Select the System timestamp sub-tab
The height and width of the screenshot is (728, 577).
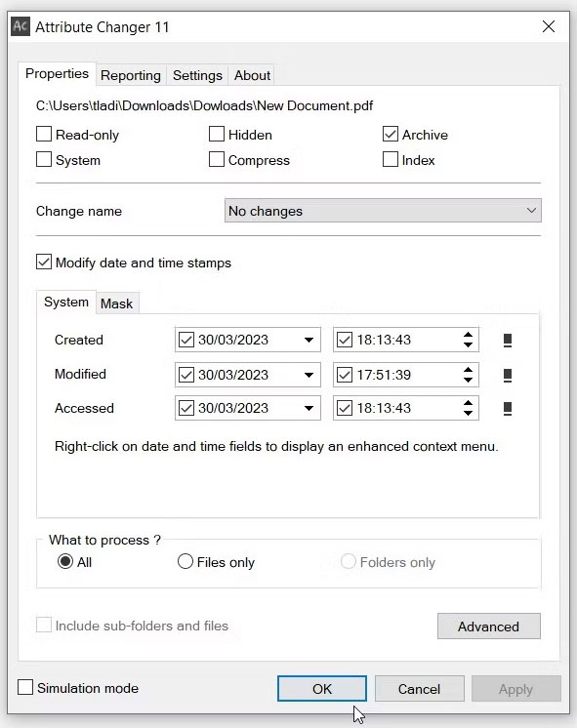point(66,303)
